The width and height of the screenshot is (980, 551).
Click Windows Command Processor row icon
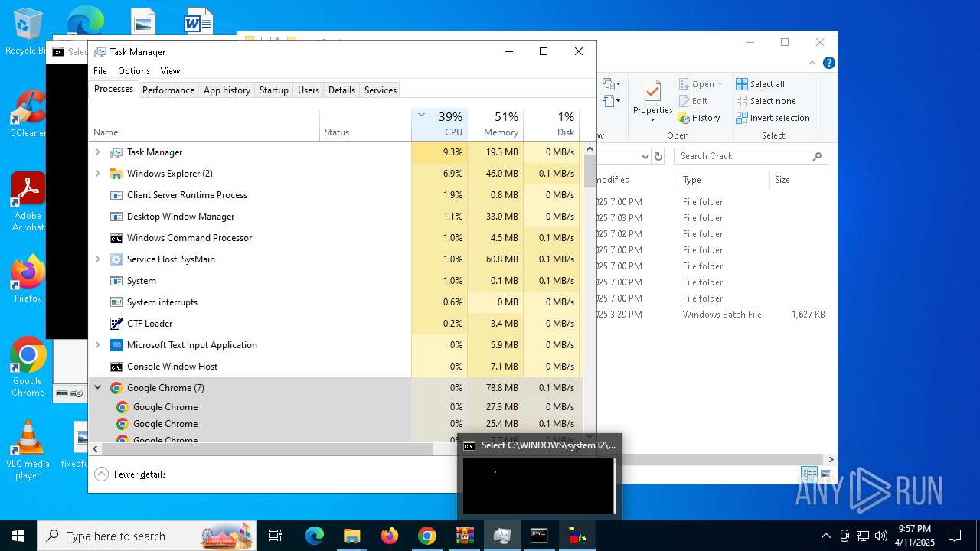coord(116,238)
